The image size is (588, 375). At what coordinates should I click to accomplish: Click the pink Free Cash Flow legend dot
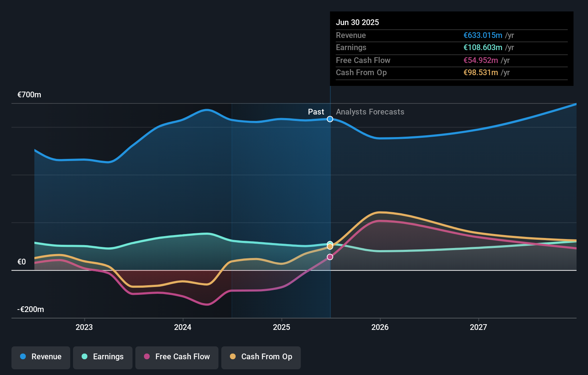point(147,357)
